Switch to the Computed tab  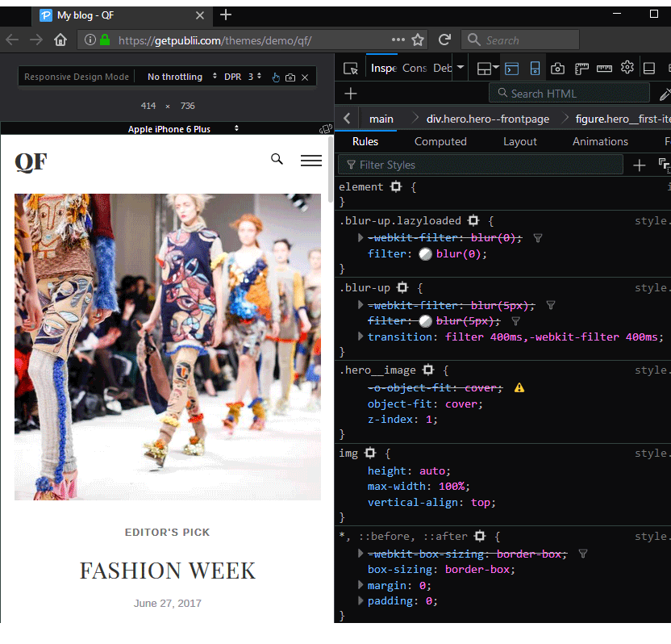click(x=440, y=141)
